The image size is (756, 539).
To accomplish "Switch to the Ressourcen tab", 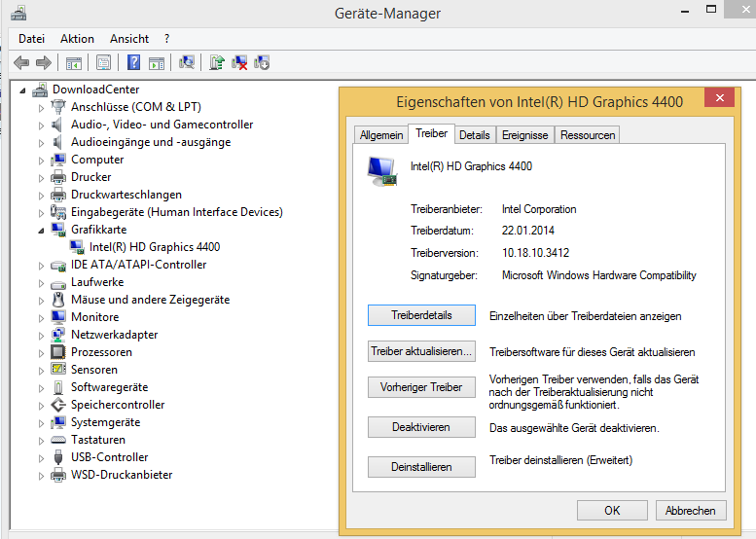I will [x=588, y=135].
